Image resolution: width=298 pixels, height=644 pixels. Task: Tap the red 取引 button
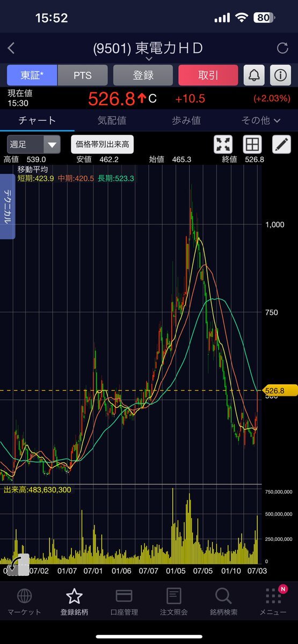(x=208, y=75)
